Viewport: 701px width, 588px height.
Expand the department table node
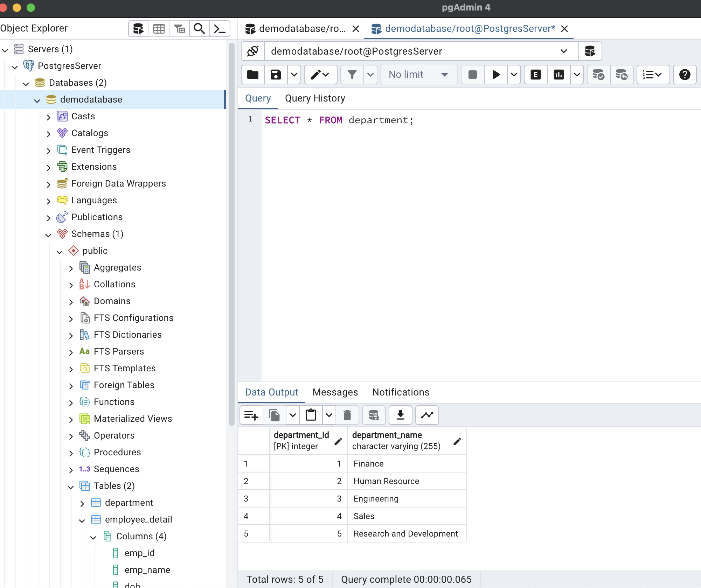[82, 503]
